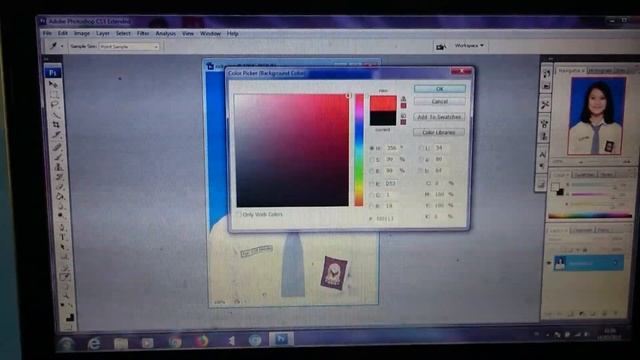Select the highlighted Eyedropper tool

pos(65,277)
